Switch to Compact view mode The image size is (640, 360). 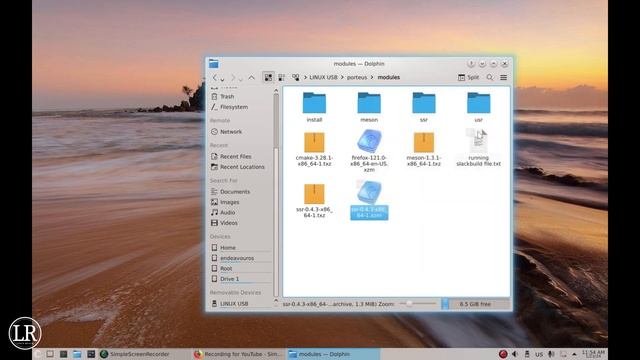tap(281, 77)
